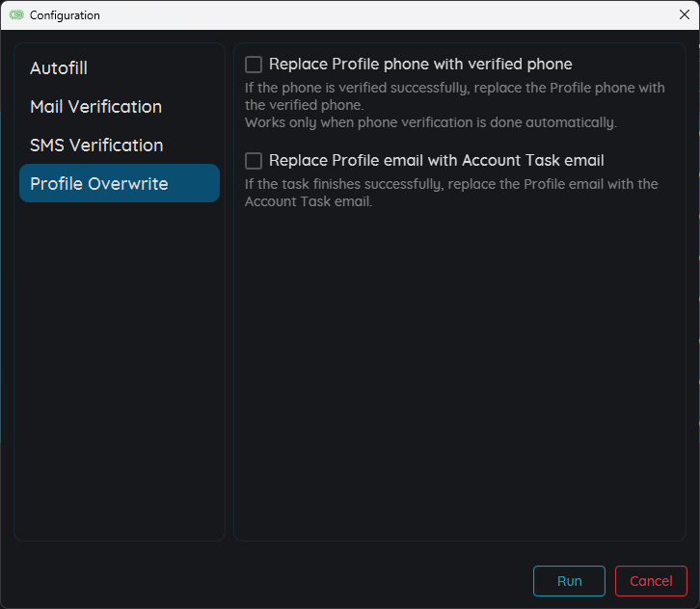Enable Replace Profile phone with verified phone checkbox
700x609 pixels.
pyautogui.click(x=254, y=65)
